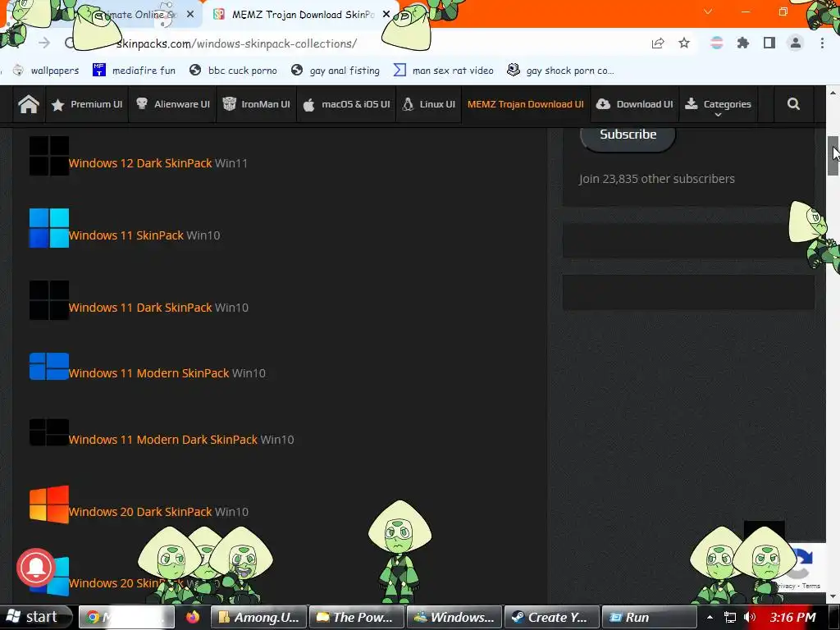Select MEMZ Trojan Download UI menu item
Viewport: 840px width, 630px height.
(x=526, y=104)
